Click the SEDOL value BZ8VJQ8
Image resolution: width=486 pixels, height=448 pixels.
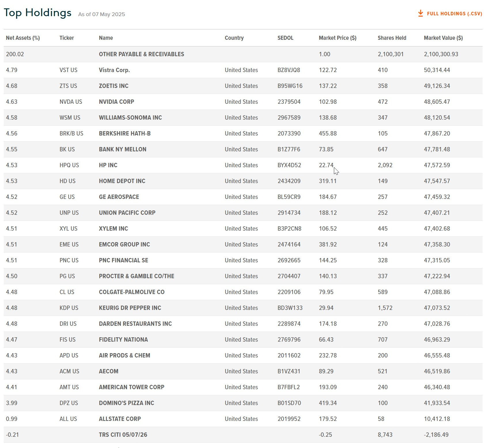(289, 70)
